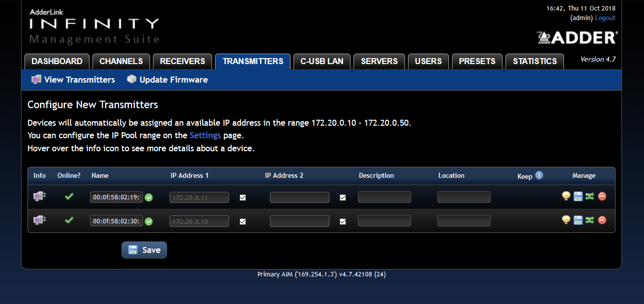Click the Location field for 172.20.0.11
Screen dimensions: 644x304
464,197
